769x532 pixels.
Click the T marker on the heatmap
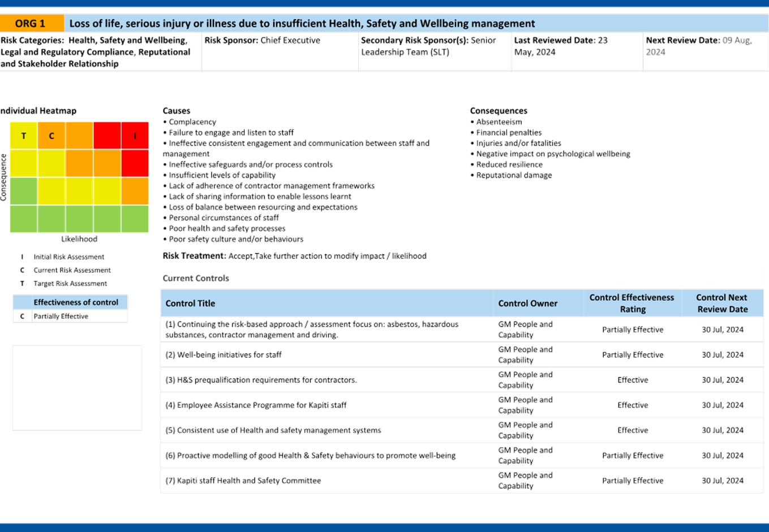24,136
